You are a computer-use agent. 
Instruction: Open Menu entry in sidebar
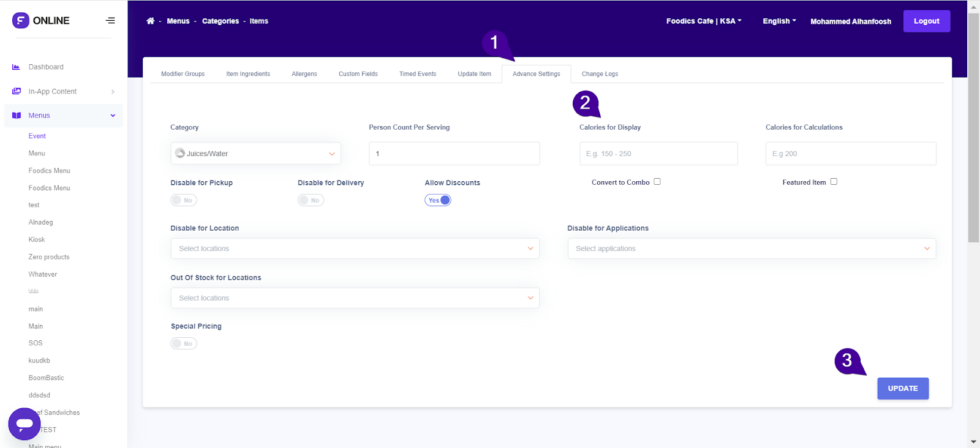point(37,154)
